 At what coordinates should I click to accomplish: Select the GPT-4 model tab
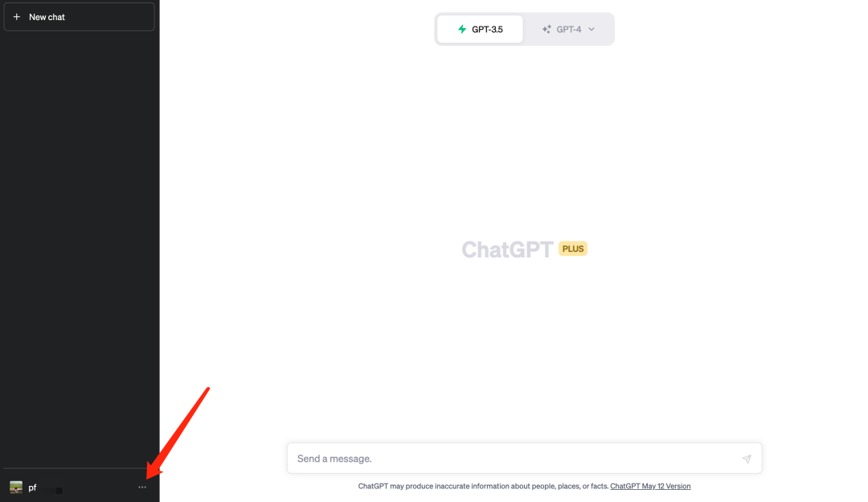pyautogui.click(x=568, y=30)
